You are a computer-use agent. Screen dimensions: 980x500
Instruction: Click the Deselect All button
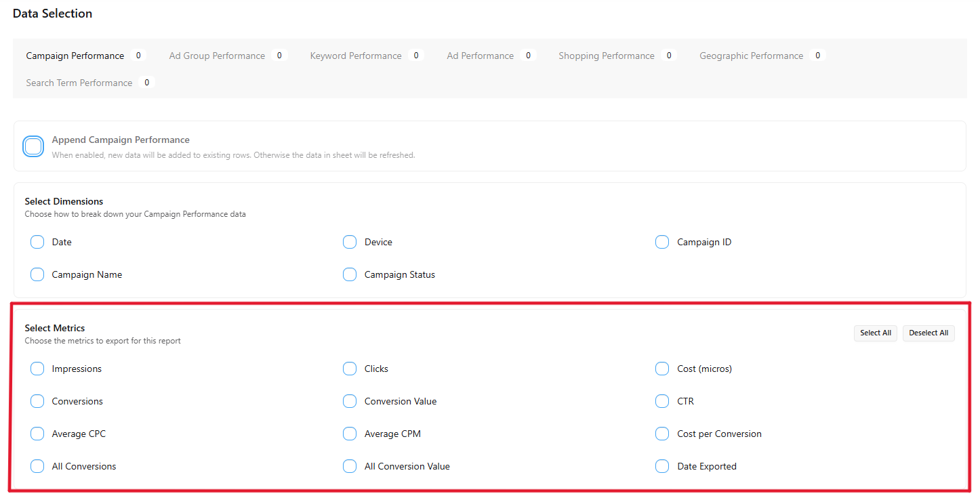tap(928, 333)
